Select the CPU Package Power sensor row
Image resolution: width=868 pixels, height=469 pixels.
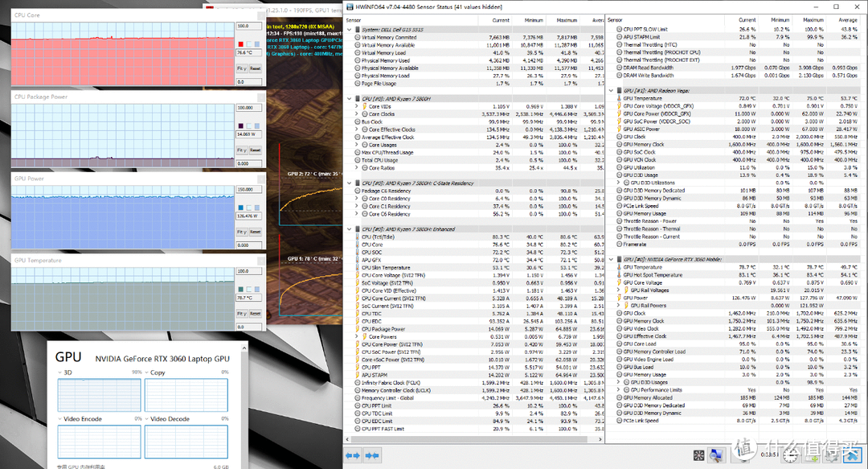pos(473,329)
